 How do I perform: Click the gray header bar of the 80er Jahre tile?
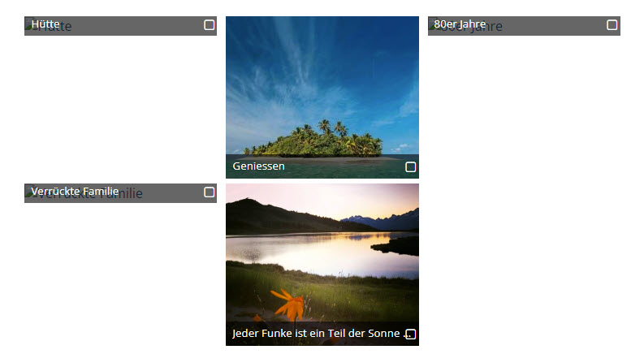524,26
